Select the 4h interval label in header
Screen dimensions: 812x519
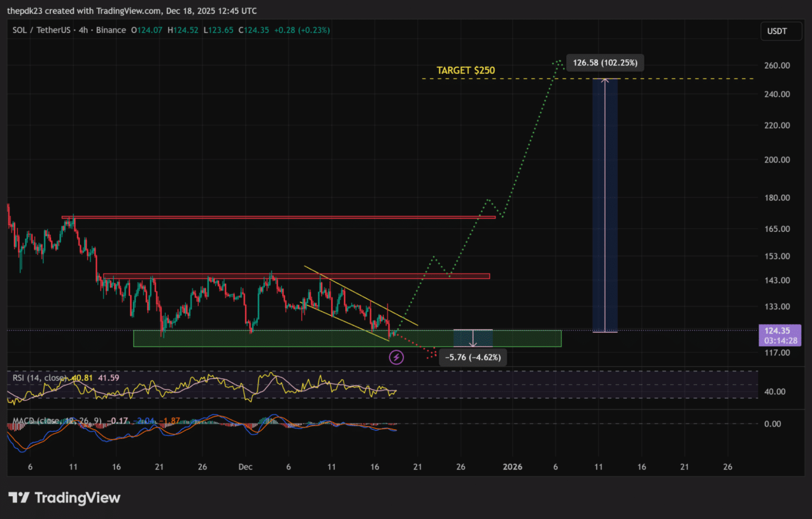coord(83,30)
